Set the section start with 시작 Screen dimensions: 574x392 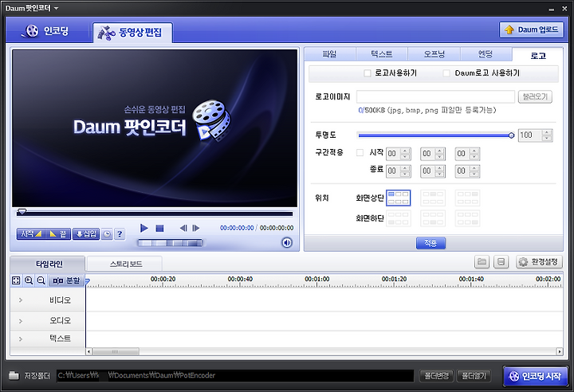pos(30,234)
